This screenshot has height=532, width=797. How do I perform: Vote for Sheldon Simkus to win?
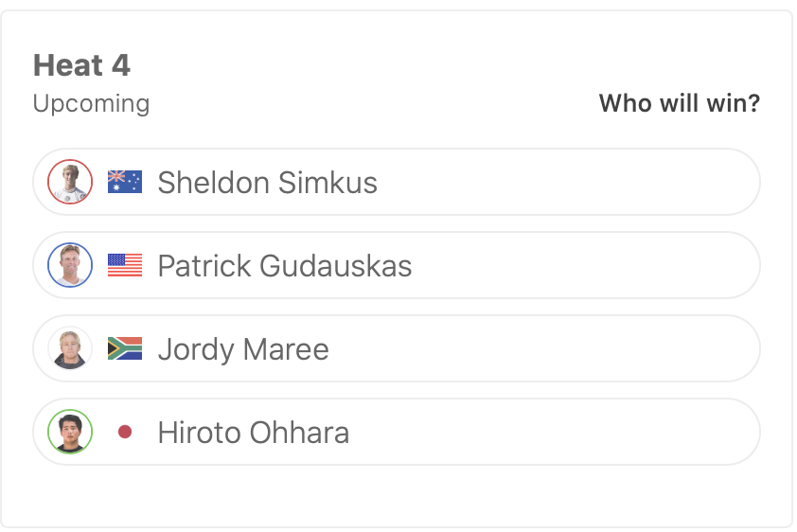pos(568,182)
